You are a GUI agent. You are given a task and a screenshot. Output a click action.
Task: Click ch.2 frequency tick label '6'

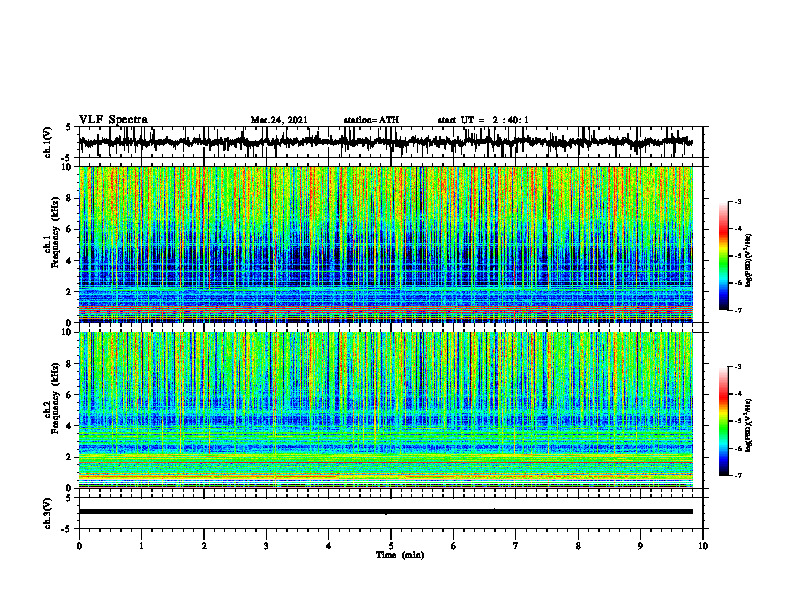(70, 395)
